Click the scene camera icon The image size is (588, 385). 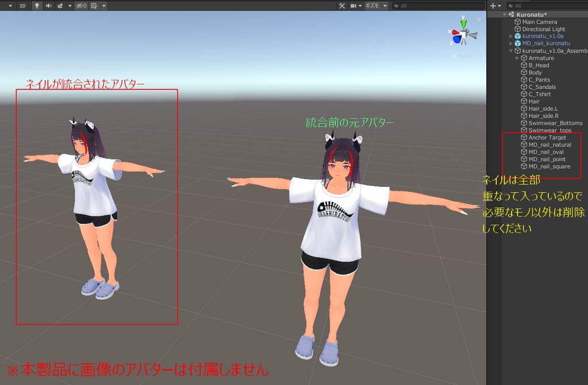click(x=353, y=6)
